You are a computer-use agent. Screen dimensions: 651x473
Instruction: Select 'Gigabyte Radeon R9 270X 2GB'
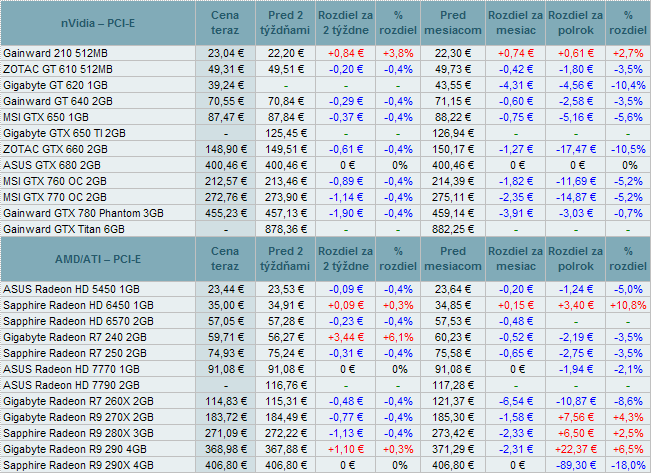pyautogui.click(x=78, y=417)
